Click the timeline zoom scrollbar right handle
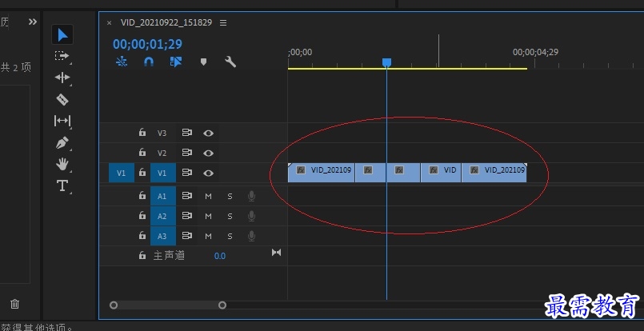 click(222, 305)
